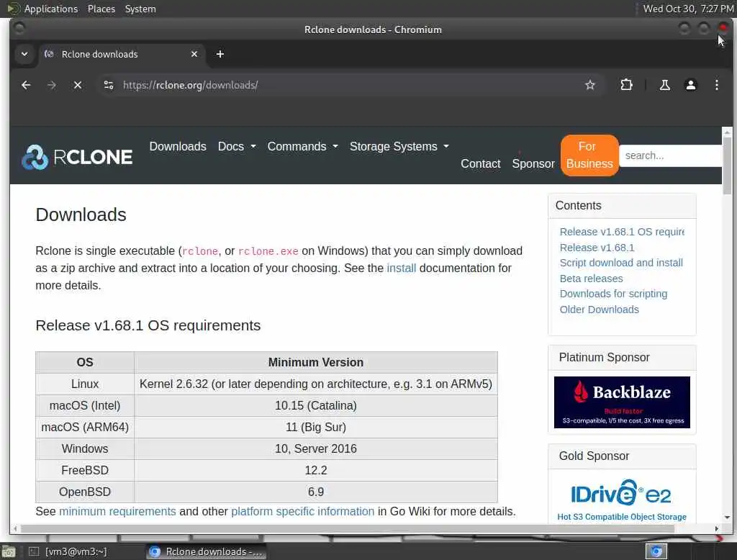This screenshot has width=737, height=560.
Task: Select the Linux row OS cell
Action: (85, 384)
